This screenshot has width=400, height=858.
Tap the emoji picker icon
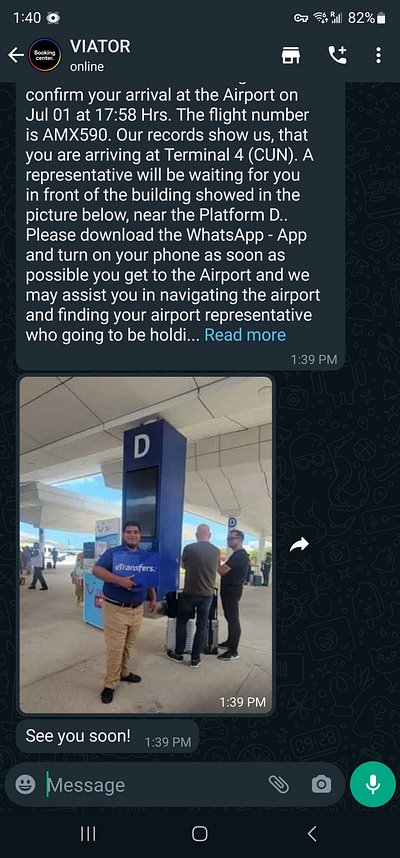tap(25, 785)
